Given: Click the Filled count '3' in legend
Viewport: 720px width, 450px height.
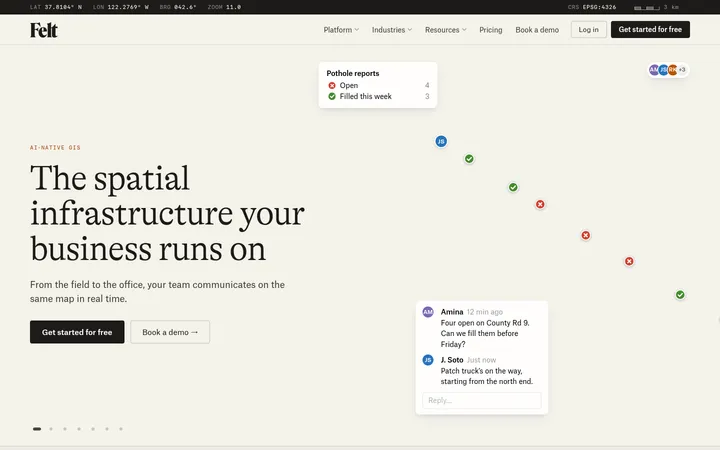Looking at the screenshot, I should [427, 96].
